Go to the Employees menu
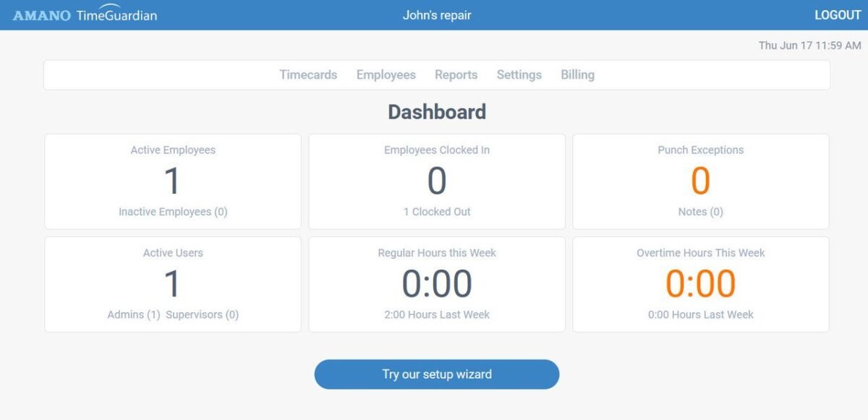This screenshot has height=420, width=868. coord(386,75)
